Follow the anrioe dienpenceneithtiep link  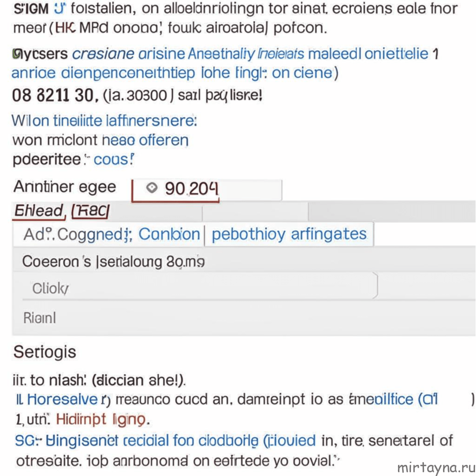pyautogui.click(x=103, y=73)
